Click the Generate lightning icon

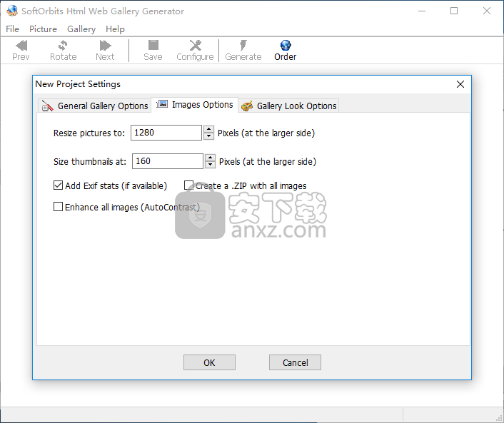tap(243, 46)
